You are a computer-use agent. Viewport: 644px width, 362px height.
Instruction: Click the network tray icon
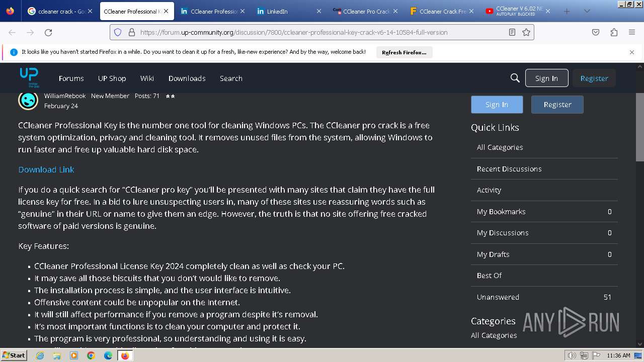coord(584,355)
